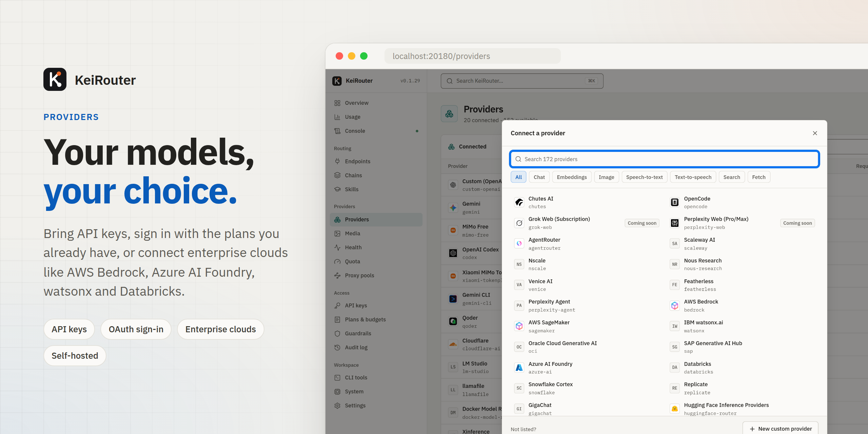
Task: Choose the Perplexity Agent provider
Action: pos(587,305)
